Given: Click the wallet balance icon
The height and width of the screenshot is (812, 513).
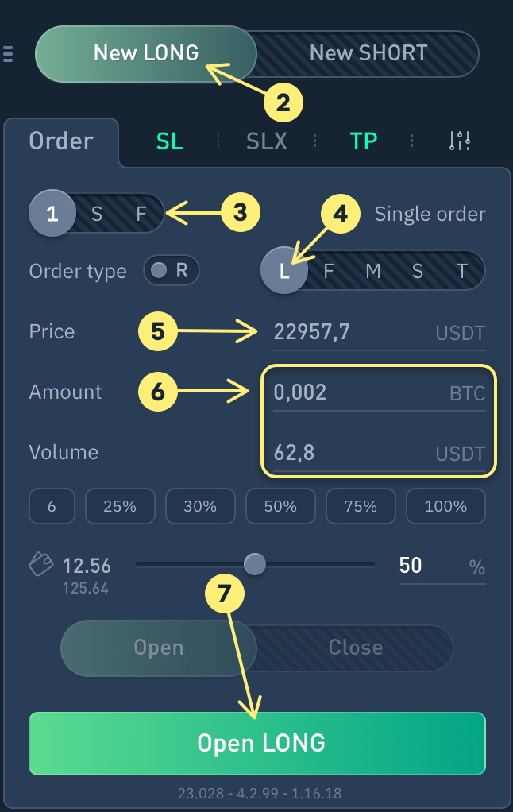Looking at the screenshot, I should 41,565.
